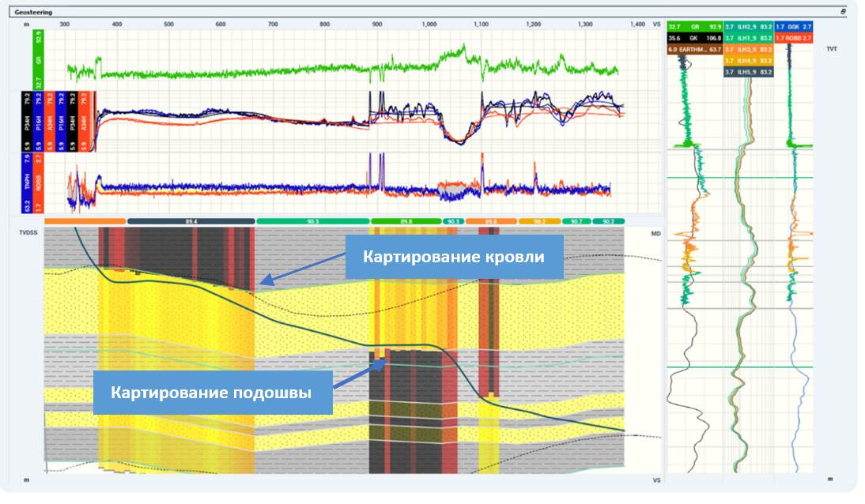Click the TVDSS axis label
The image size is (865, 504).
(28, 233)
